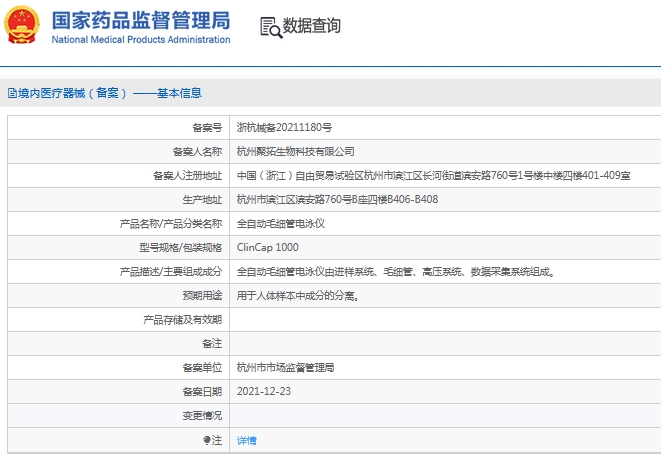Viewport: 661px width, 460px height.
Task: Click the bullet icon beside 注
Action: [x=207, y=440]
